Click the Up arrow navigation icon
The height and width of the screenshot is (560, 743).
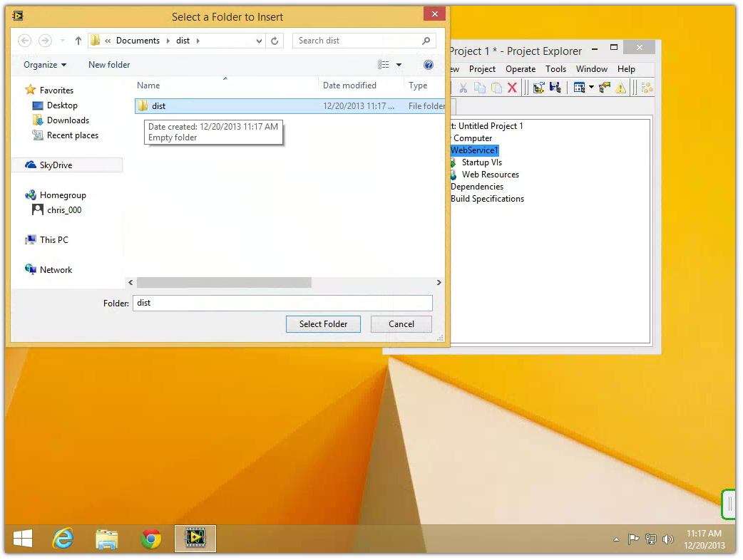click(78, 41)
